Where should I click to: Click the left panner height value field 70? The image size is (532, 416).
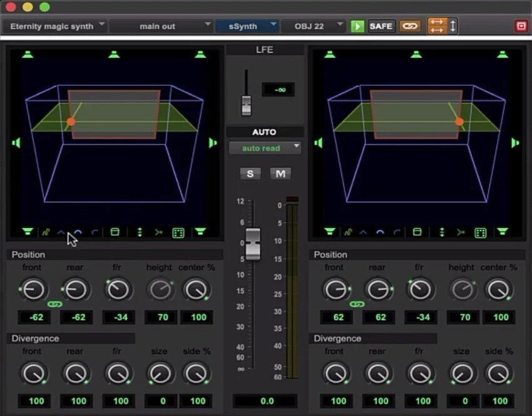(x=161, y=317)
